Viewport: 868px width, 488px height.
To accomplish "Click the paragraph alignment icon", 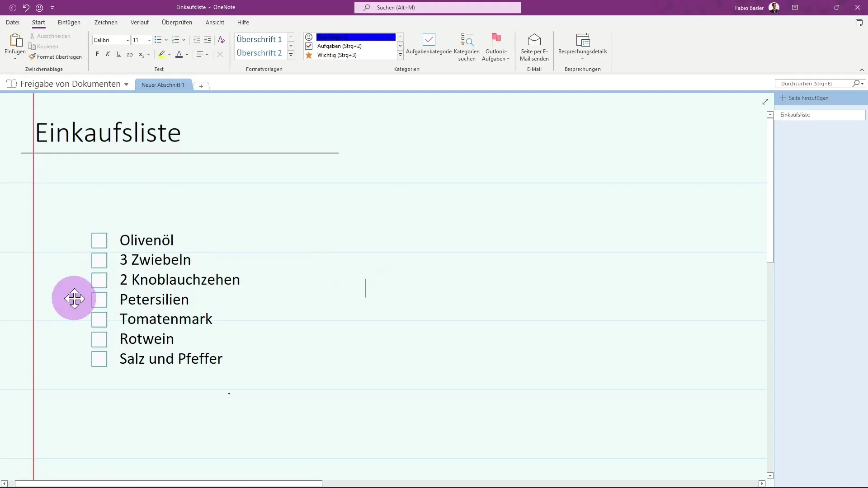I will pos(200,54).
